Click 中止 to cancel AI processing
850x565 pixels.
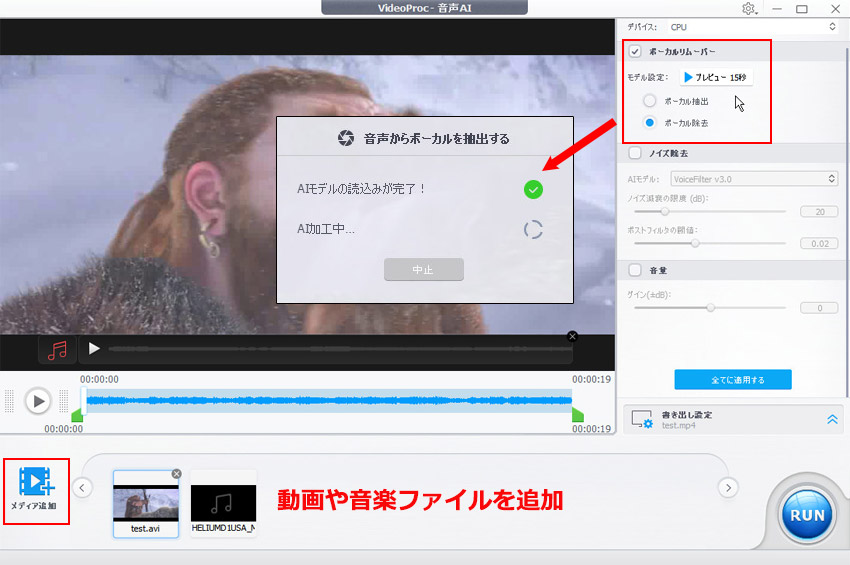(423, 269)
